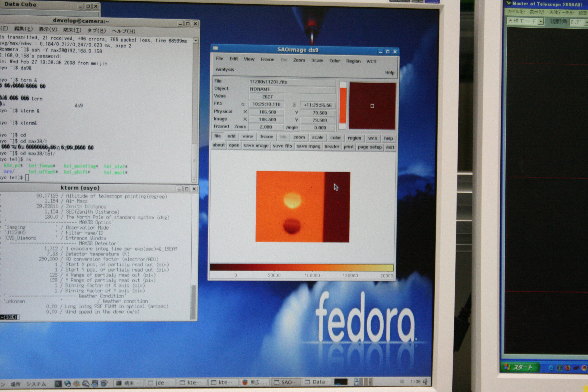Open 端末(T) menu in develop@camera terminal
588x392 pixels.
[72, 30]
